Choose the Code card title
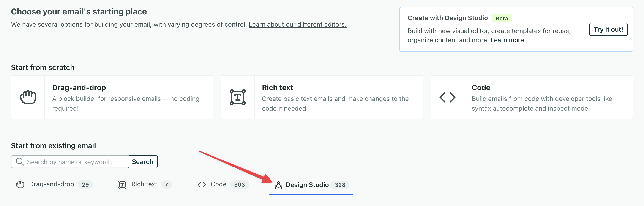Image resolution: width=644 pixels, height=206 pixels. click(x=481, y=88)
